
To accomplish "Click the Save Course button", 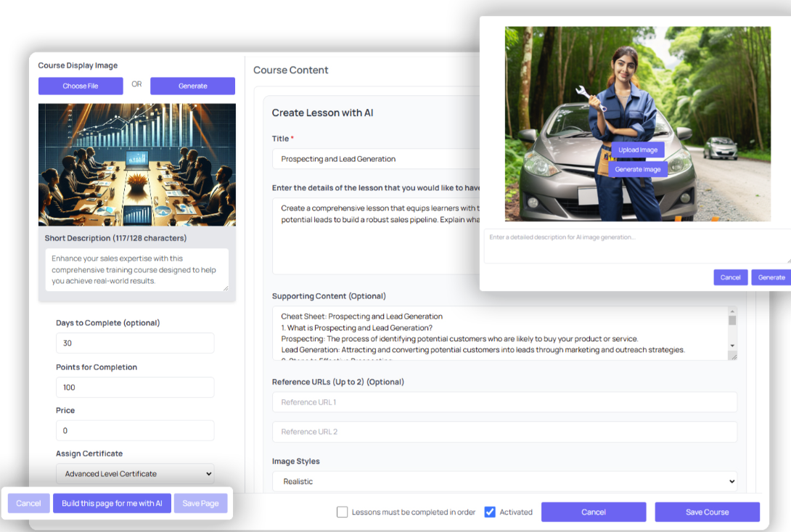I will 707,512.
